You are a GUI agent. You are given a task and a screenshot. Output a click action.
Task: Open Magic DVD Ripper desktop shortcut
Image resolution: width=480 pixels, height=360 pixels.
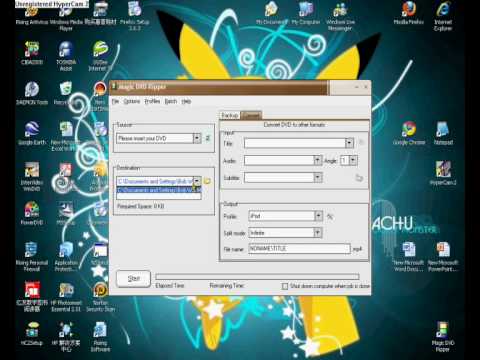(443, 337)
